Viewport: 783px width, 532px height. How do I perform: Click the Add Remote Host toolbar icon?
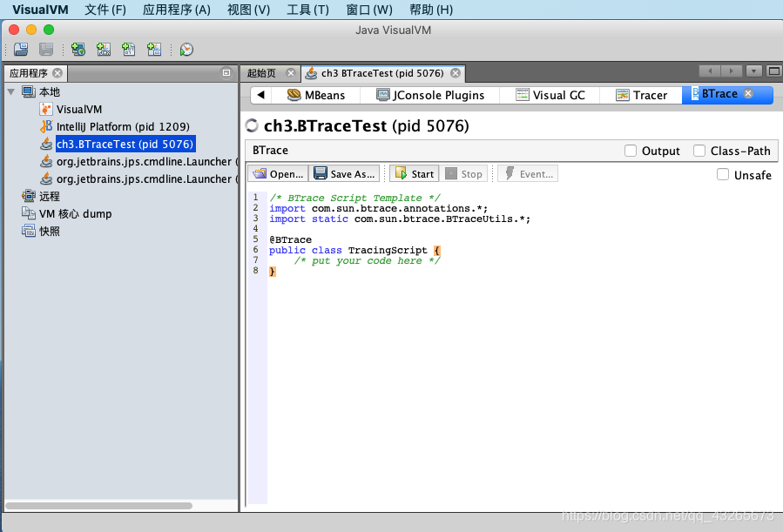point(78,50)
